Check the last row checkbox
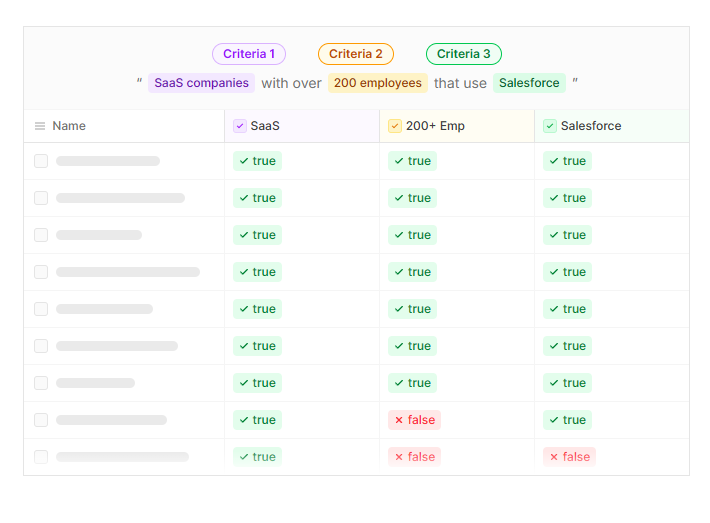 coord(41,457)
